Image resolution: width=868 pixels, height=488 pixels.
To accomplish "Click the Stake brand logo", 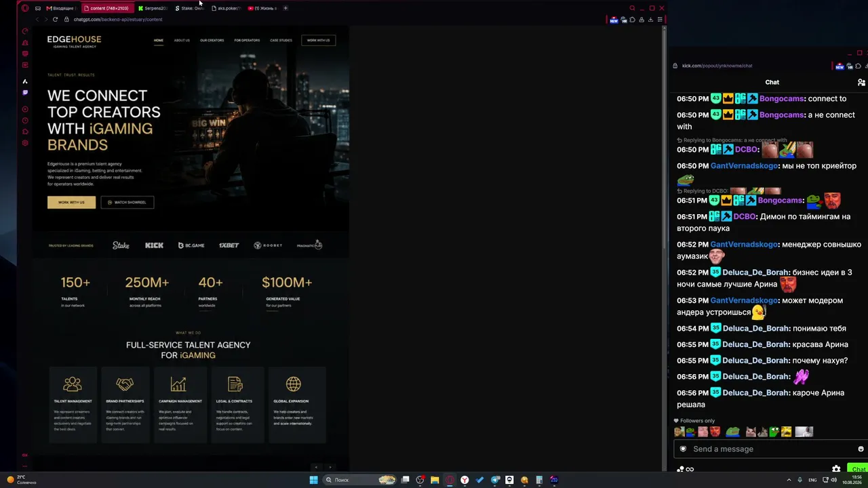I will pos(121,245).
